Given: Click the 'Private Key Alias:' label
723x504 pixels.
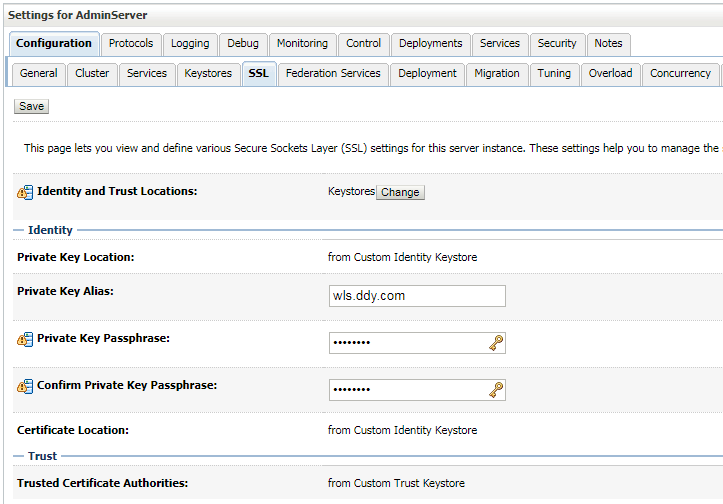Looking at the screenshot, I should click(65, 291).
